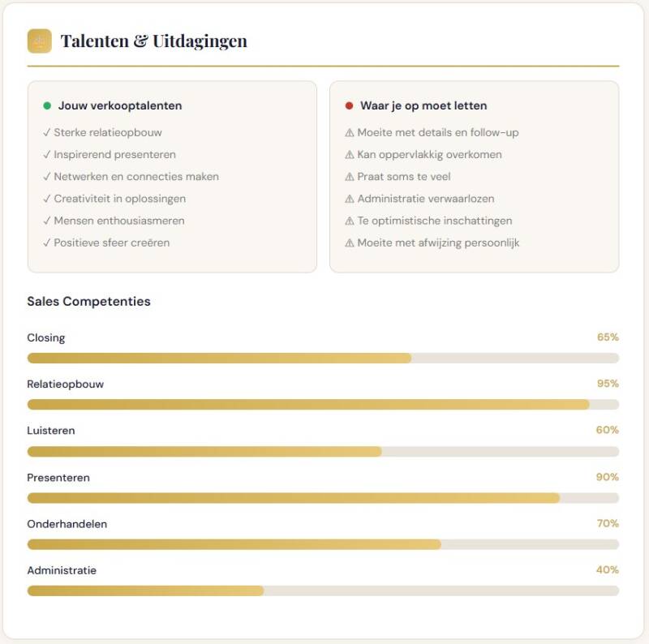Screen dimensions: 649x644
Task: Click the 70% value for Onderhandelen
Action: pyautogui.click(x=608, y=524)
